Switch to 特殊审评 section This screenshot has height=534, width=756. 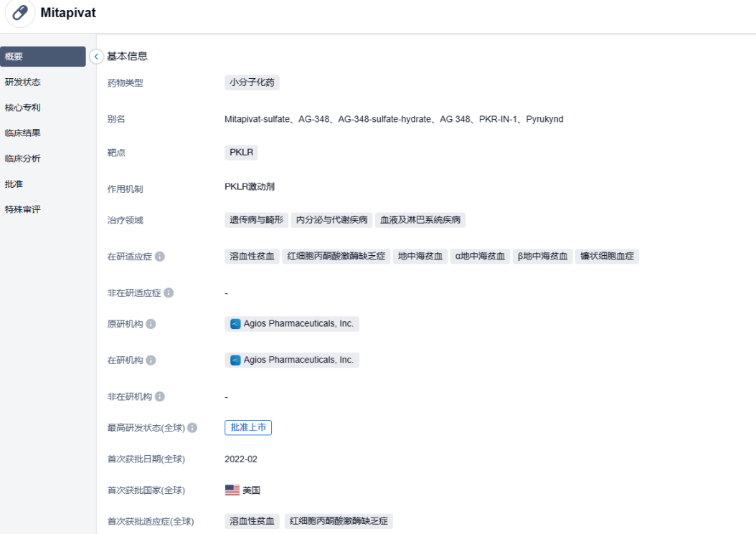coord(23,209)
